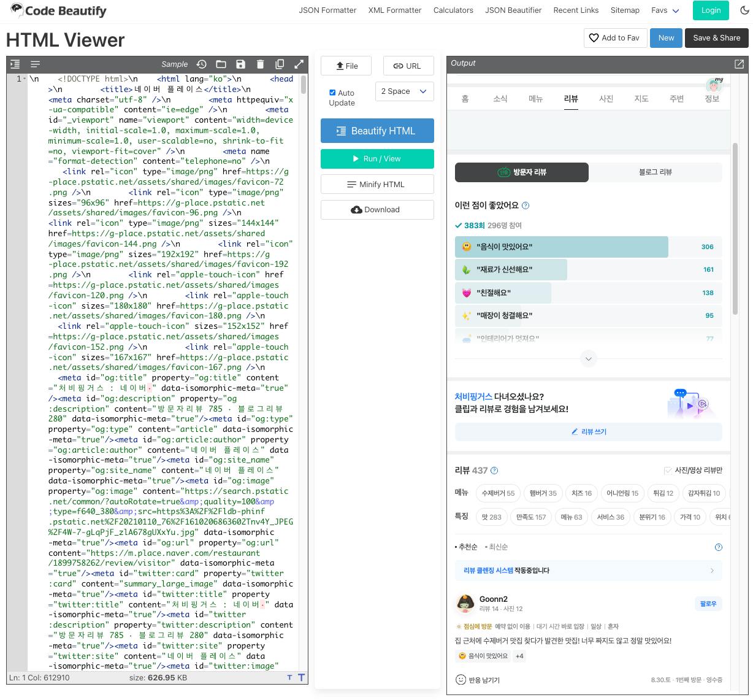Decrease font size with small T icon
The image size is (753, 700).
pos(289,678)
